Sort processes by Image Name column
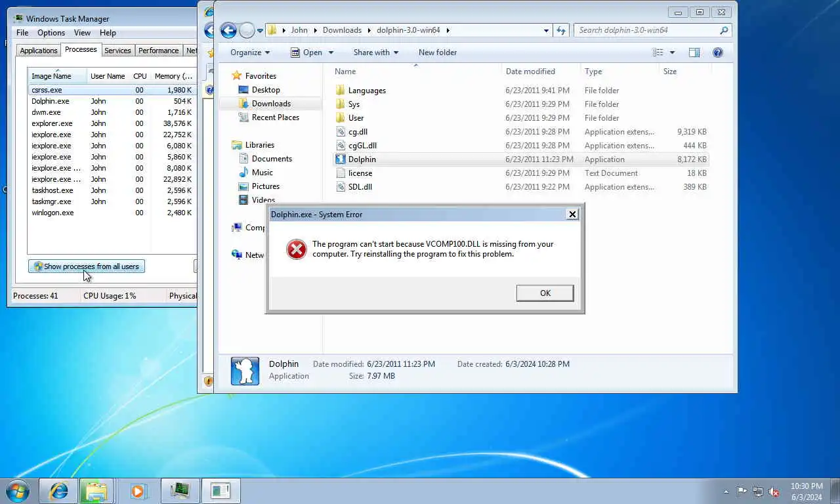The image size is (840, 504). (58, 76)
